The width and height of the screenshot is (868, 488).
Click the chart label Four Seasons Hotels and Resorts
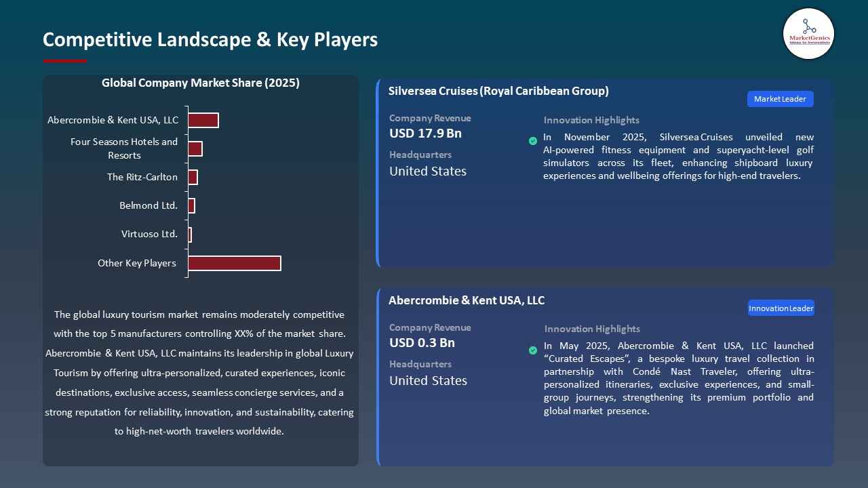tap(124, 148)
